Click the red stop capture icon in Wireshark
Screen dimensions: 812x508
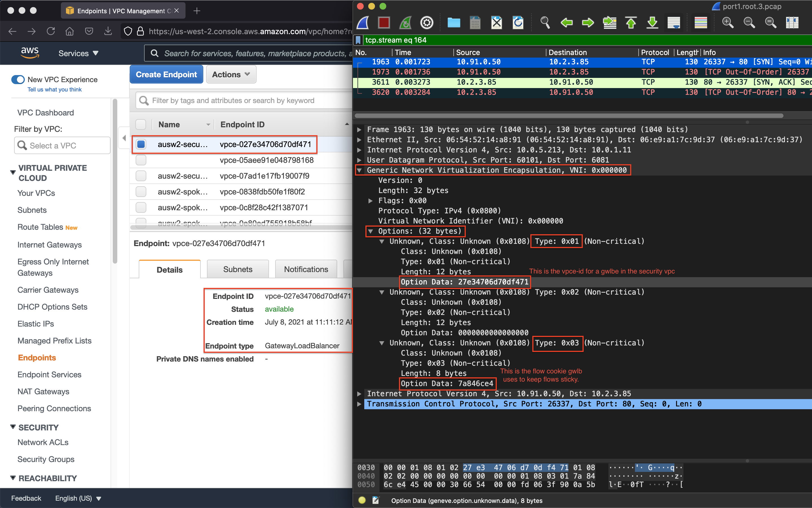point(384,23)
